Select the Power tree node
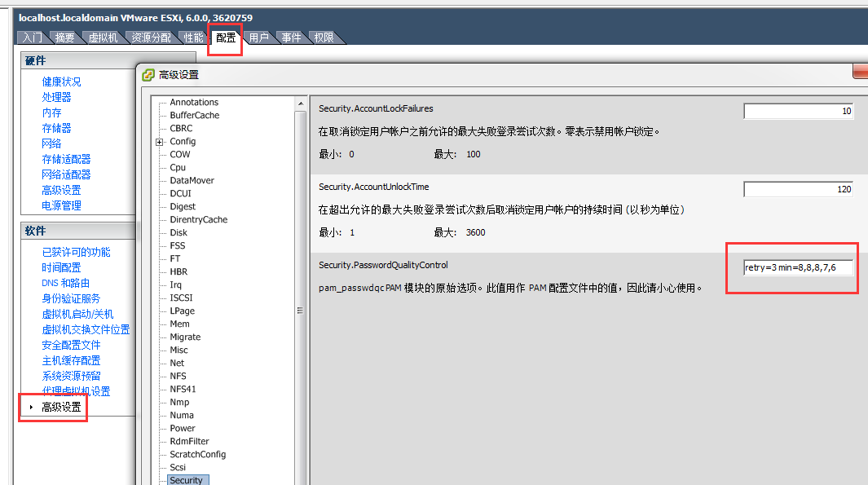 (181, 428)
